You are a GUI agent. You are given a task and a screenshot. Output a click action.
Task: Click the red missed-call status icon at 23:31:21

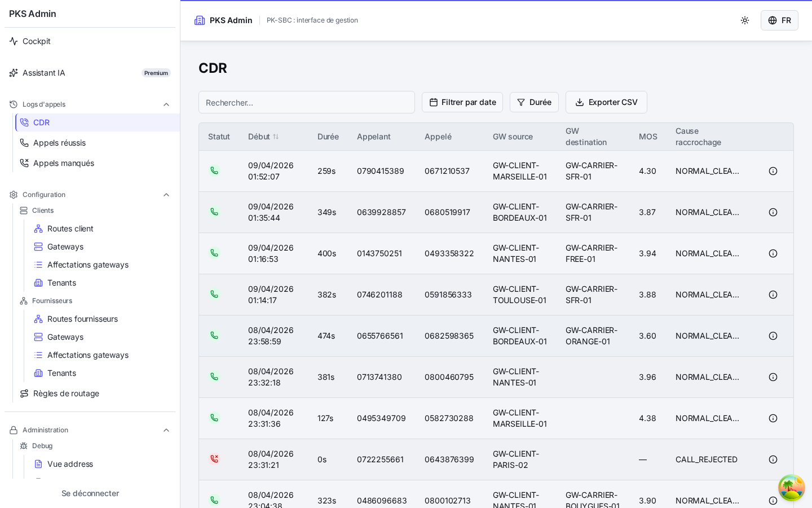pyautogui.click(x=214, y=459)
